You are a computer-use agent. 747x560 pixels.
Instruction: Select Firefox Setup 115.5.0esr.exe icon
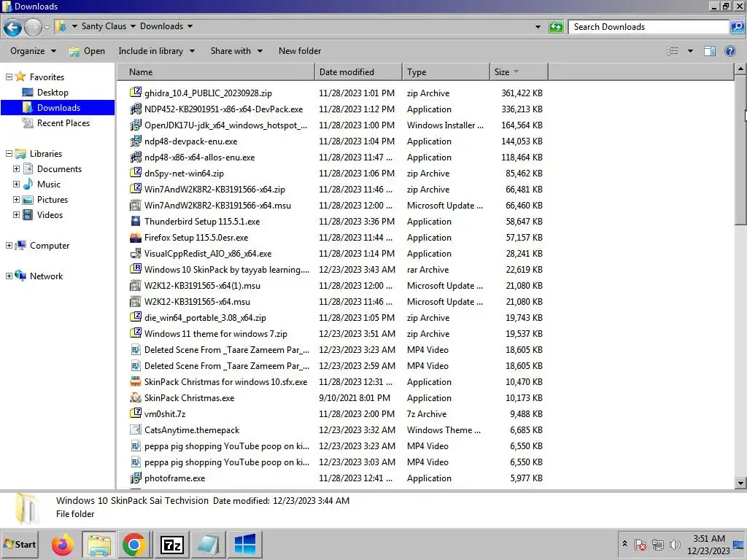(136, 238)
